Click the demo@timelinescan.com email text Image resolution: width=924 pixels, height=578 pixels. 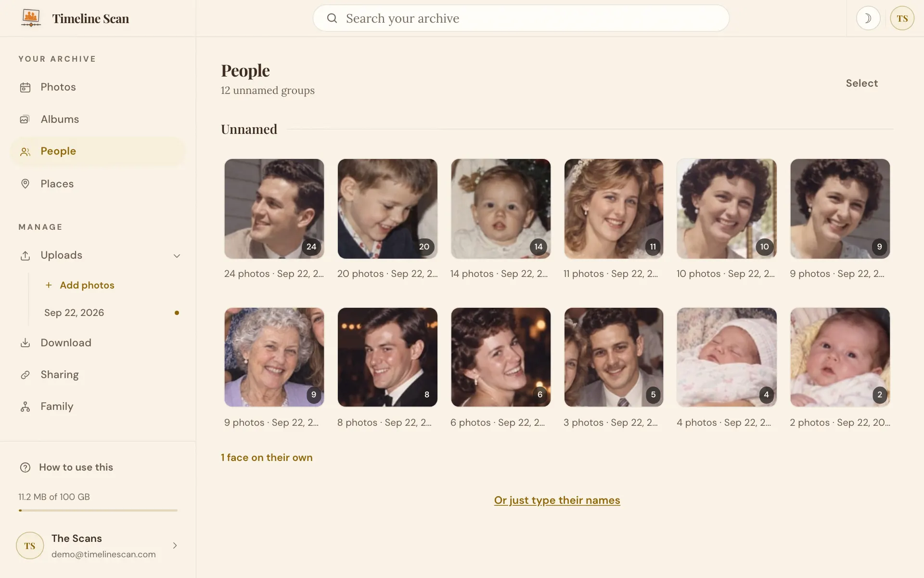(x=103, y=554)
